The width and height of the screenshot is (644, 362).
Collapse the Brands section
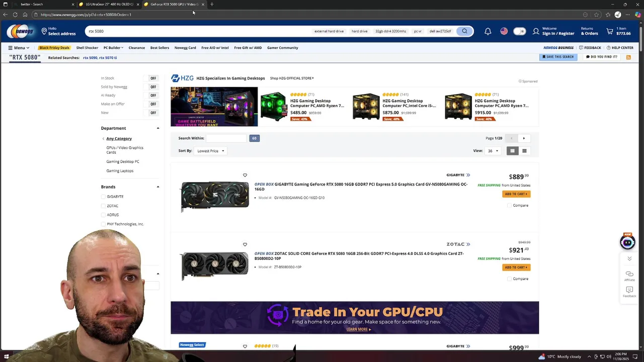point(157,187)
